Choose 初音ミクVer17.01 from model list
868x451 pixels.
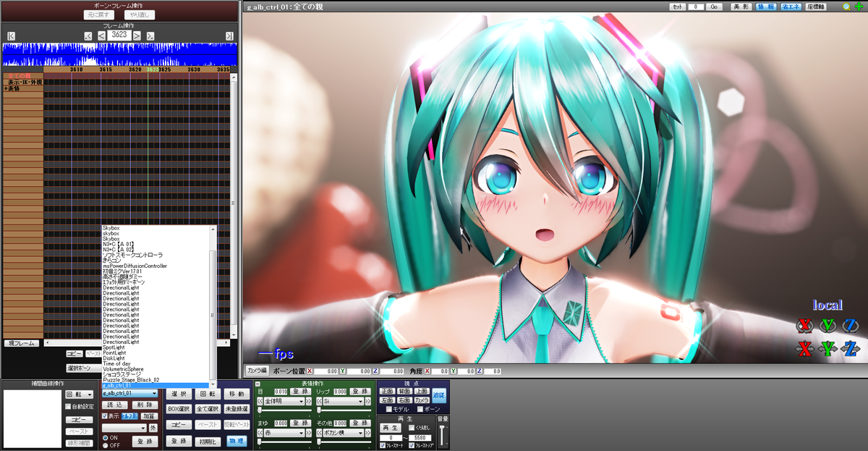(124, 271)
